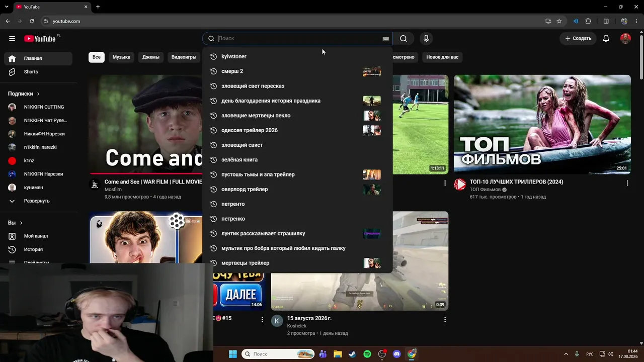The image size is (644, 362).
Task: Open Мой канал in the sidebar
Action: pyautogui.click(x=38, y=236)
